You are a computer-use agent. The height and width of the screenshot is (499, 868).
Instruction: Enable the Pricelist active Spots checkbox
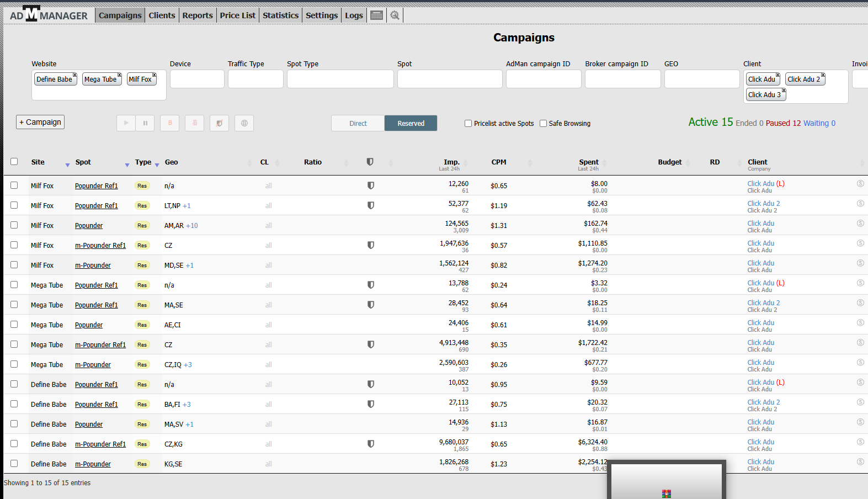point(468,124)
